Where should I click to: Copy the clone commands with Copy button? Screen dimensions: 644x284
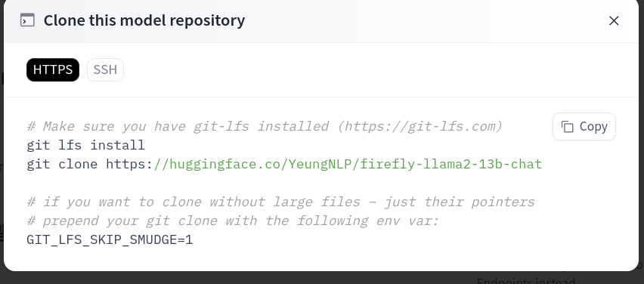[x=584, y=127]
